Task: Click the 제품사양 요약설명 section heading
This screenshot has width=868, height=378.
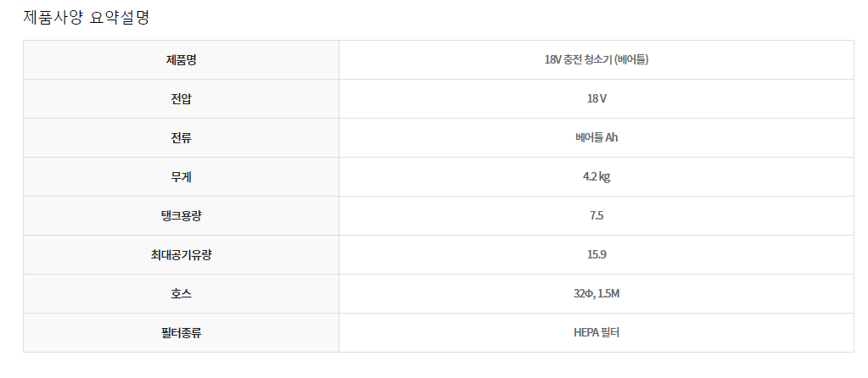Action: point(86,17)
